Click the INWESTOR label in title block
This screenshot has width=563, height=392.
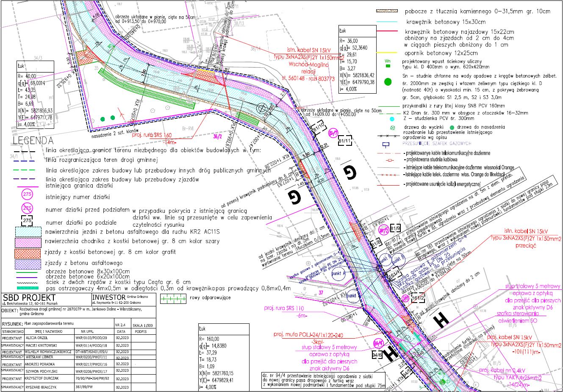[108, 297]
